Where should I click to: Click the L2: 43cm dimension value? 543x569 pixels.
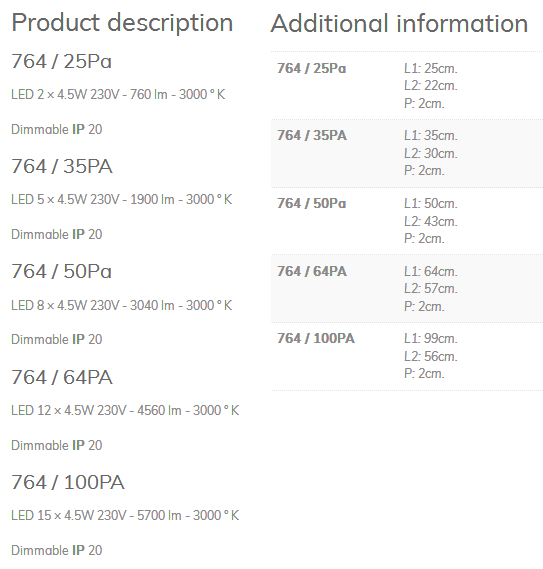click(431, 221)
